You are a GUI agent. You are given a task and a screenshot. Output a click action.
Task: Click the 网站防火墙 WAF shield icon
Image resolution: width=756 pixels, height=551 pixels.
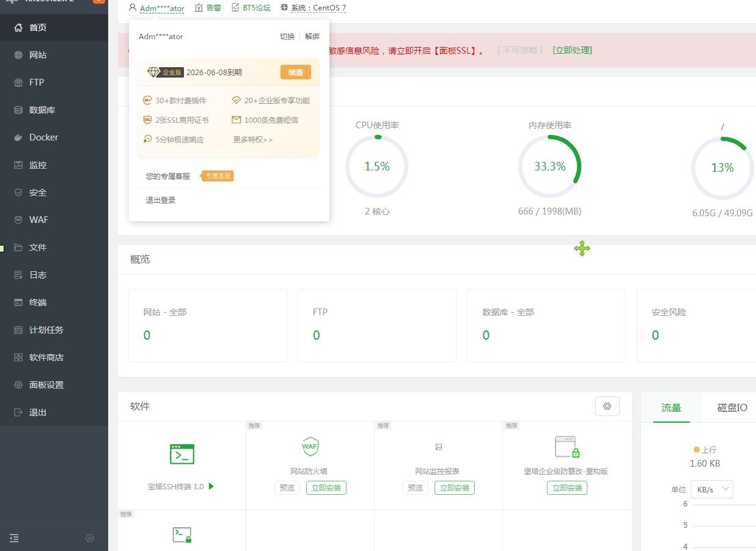(x=310, y=447)
